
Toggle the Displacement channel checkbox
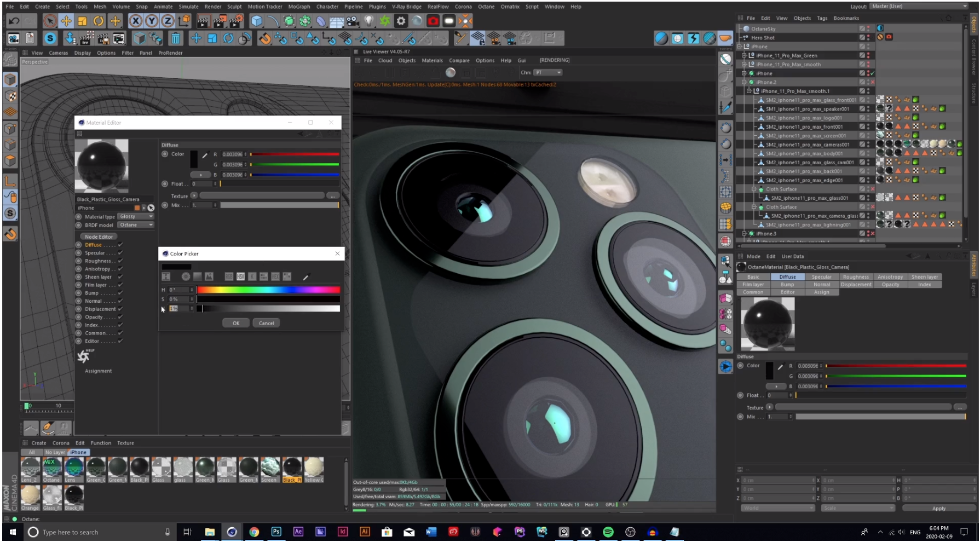120,309
